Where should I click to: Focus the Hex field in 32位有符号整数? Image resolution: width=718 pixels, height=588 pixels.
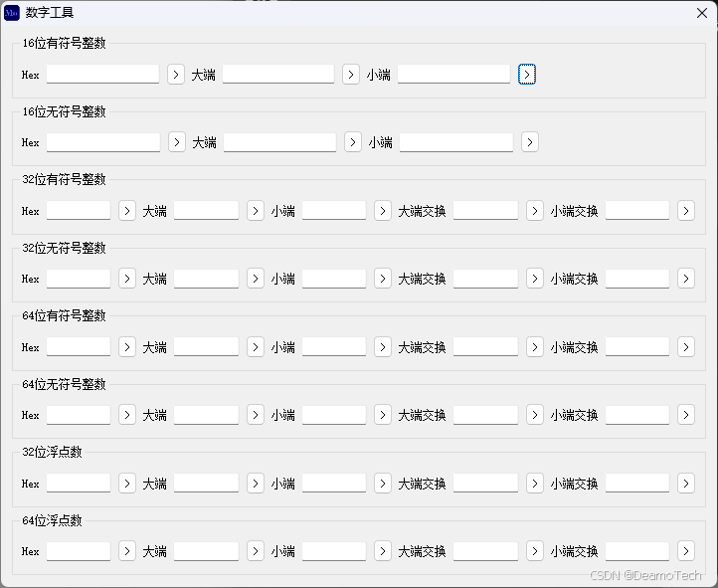[x=79, y=211]
